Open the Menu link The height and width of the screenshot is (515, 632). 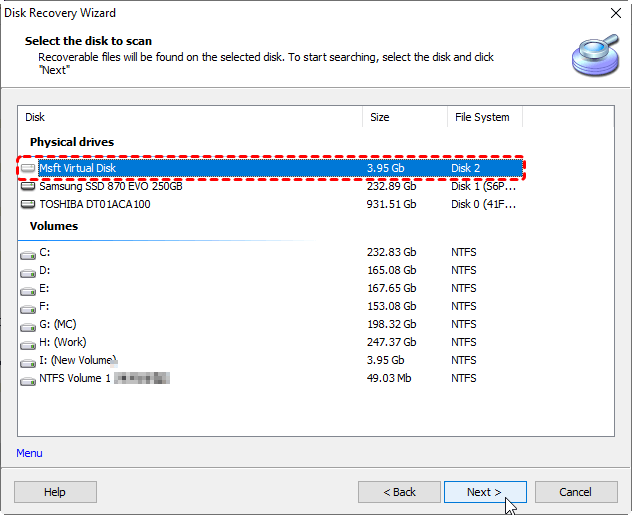click(x=30, y=453)
